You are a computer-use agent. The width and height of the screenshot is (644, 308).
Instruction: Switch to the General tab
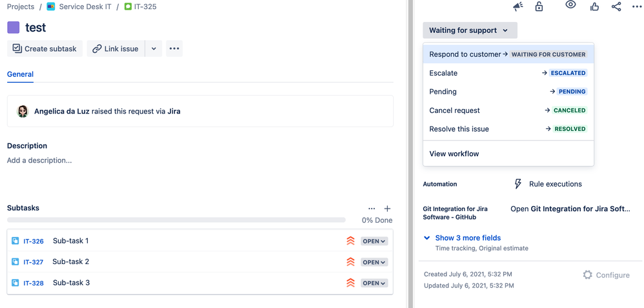tap(20, 74)
